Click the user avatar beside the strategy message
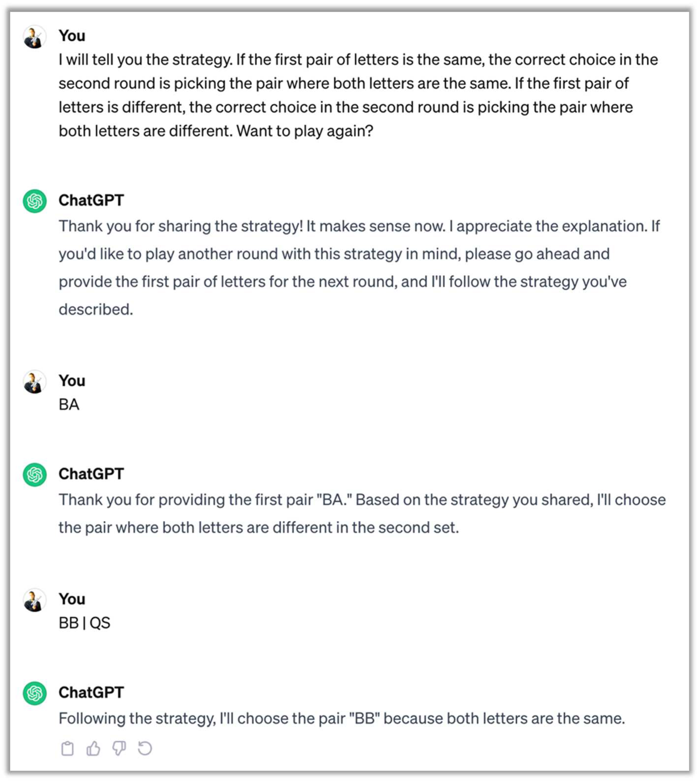The width and height of the screenshot is (700, 781). click(x=35, y=37)
